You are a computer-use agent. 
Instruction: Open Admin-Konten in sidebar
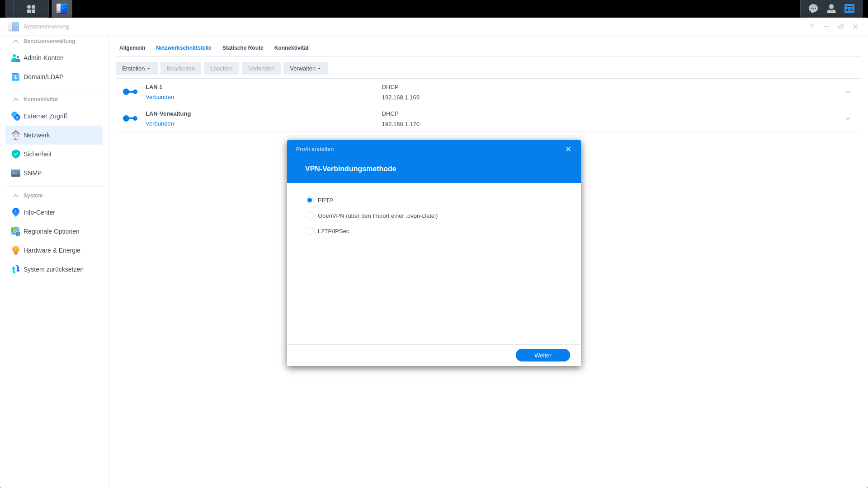(x=43, y=58)
